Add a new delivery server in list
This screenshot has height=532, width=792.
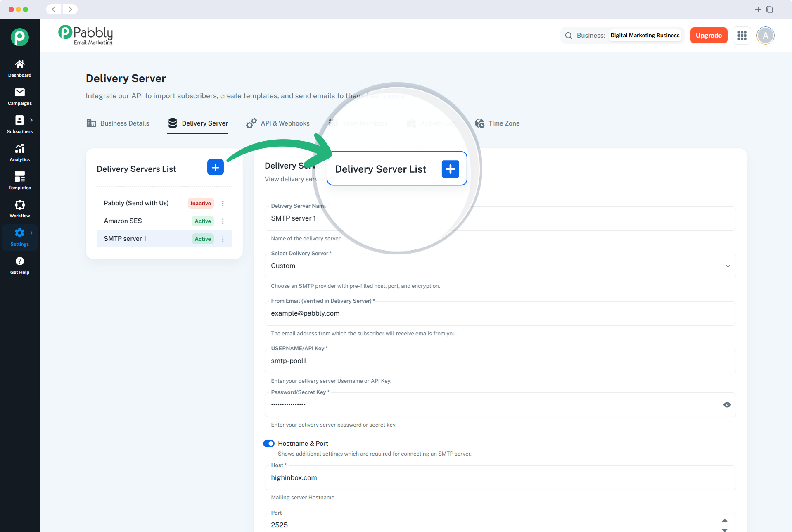click(216, 167)
